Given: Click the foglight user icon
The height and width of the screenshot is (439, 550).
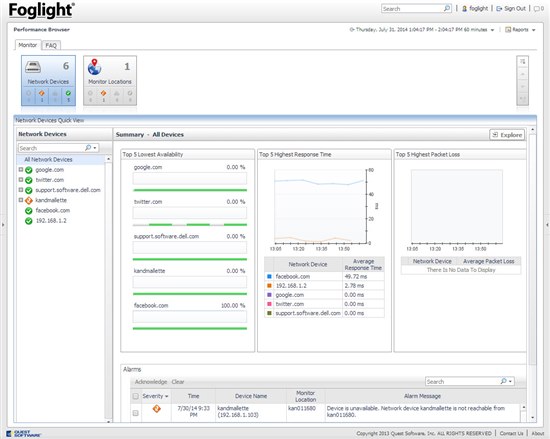Looking at the screenshot, I should 464,9.
